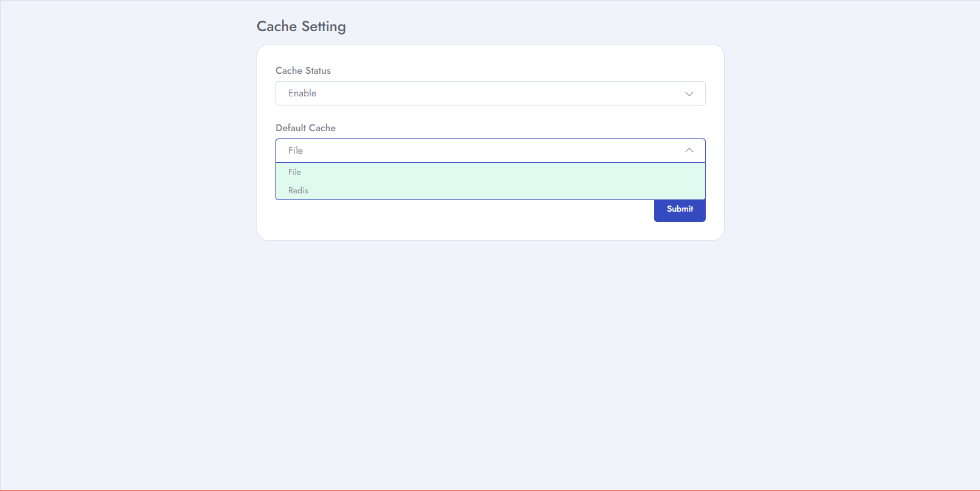This screenshot has height=491, width=980.
Task: Keep File selected in the open option list
Action: (491, 172)
